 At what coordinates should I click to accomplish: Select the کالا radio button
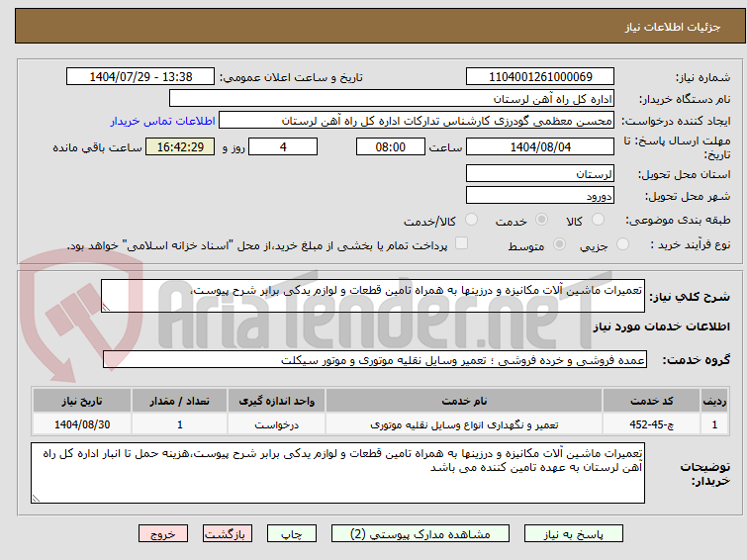[x=598, y=220]
